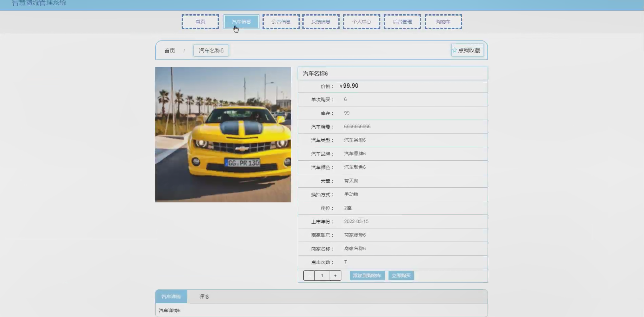Screen dimensions: 644x317
Task: Click the yellow car product image
Action: point(223,134)
